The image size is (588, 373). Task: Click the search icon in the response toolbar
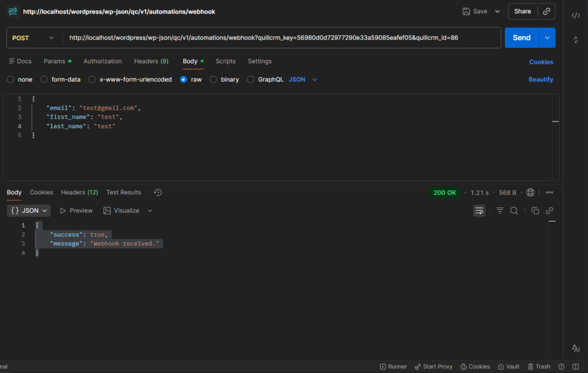514,211
